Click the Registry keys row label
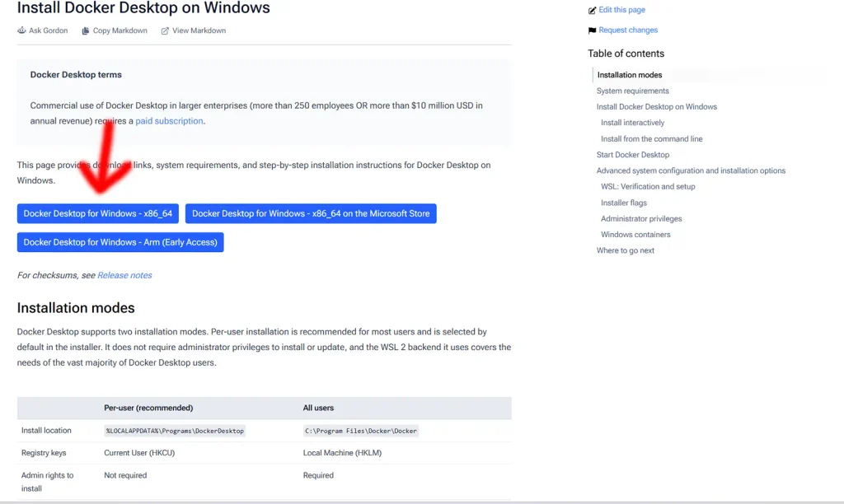Viewport: 844px width, 504px height. tap(44, 453)
